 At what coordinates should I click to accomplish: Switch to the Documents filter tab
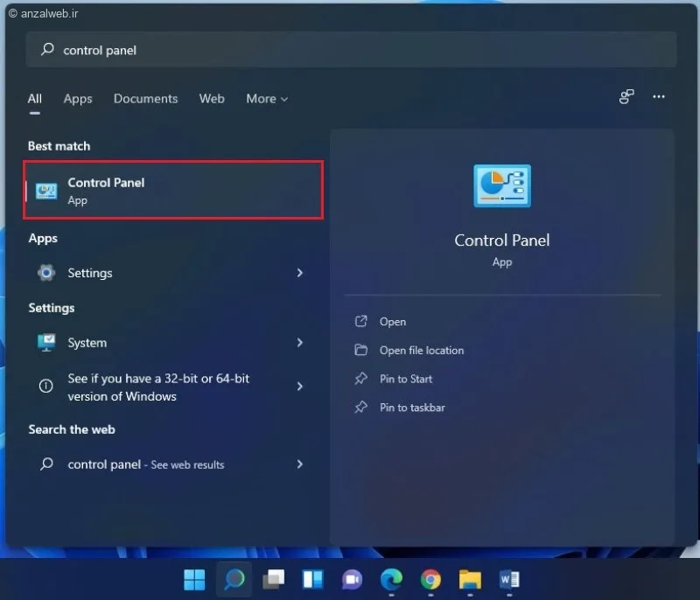click(x=145, y=99)
